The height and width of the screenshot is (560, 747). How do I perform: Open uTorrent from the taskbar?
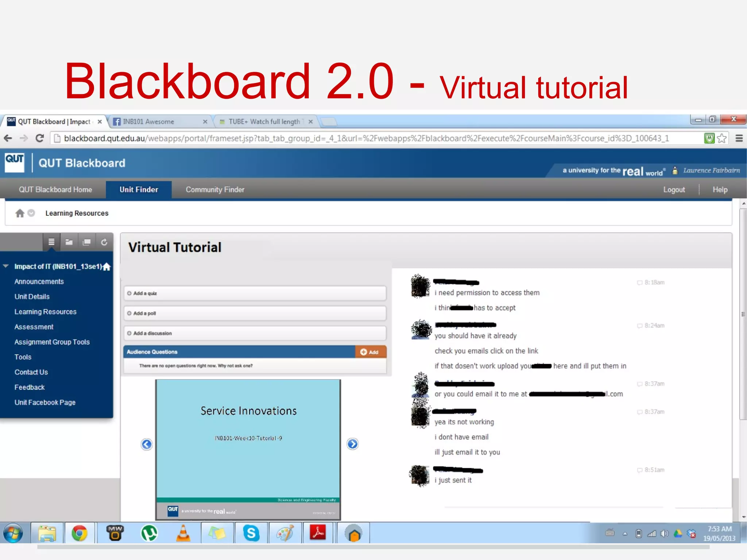(149, 533)
